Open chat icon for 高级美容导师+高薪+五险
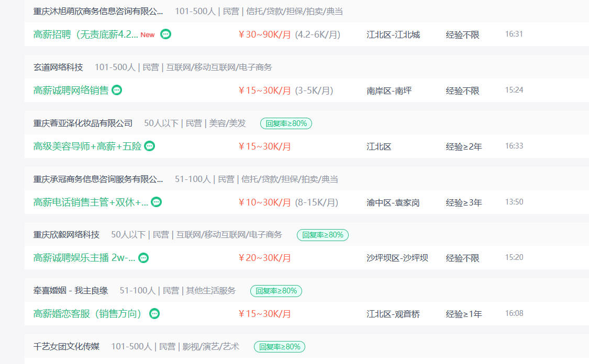Screen dimensions: 589x364 click(x=150, y=146)
